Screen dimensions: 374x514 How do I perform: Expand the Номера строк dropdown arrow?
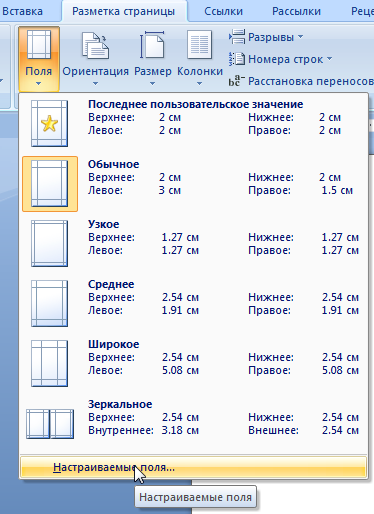click(x=329, y=59)
